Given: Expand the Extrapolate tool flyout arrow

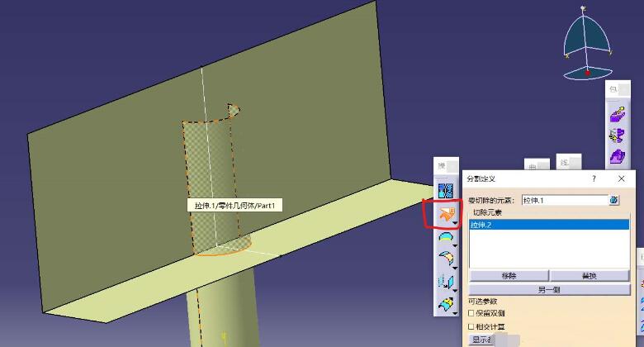Looking at the screenshot, I should [455, 313].
